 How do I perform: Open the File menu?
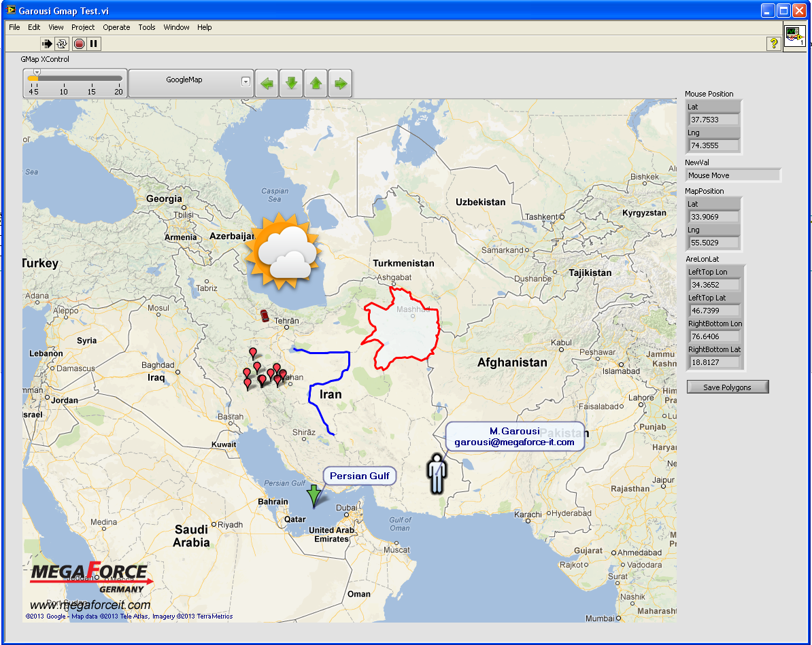tap(14, 27)
